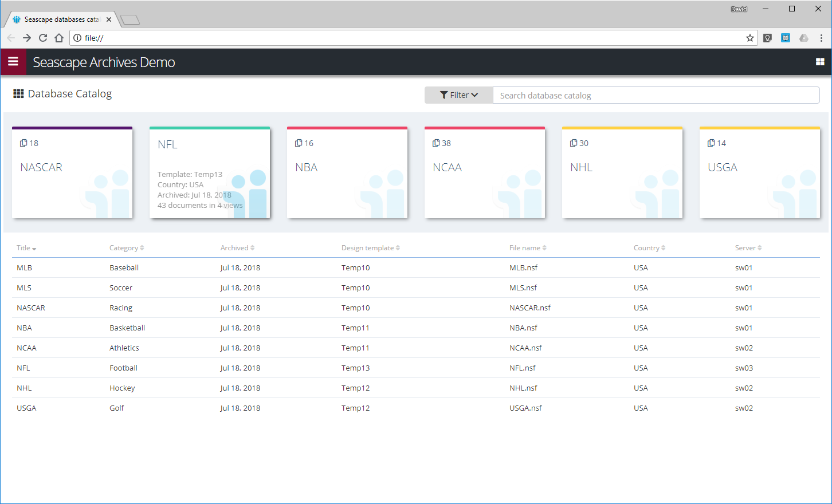Open the NFL database card
The height and width of the screenshot is (504, 832).
coord(210,172)
